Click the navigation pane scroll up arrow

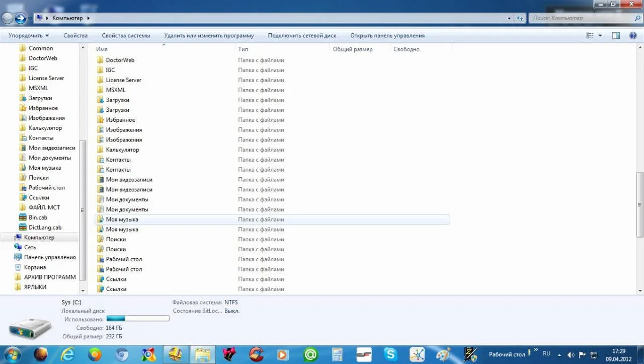(83, 47)
